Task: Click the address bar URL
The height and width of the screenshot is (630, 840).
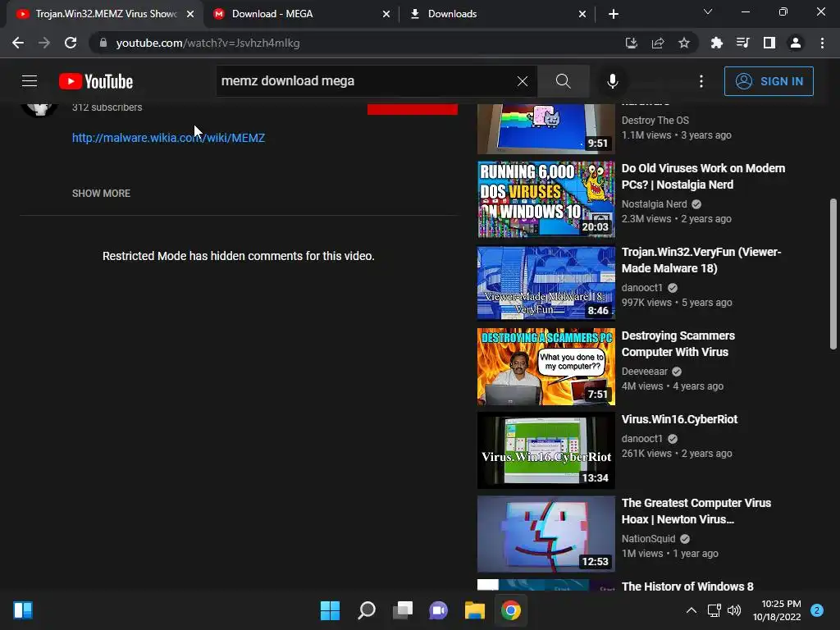Action: tap(208, 43)
